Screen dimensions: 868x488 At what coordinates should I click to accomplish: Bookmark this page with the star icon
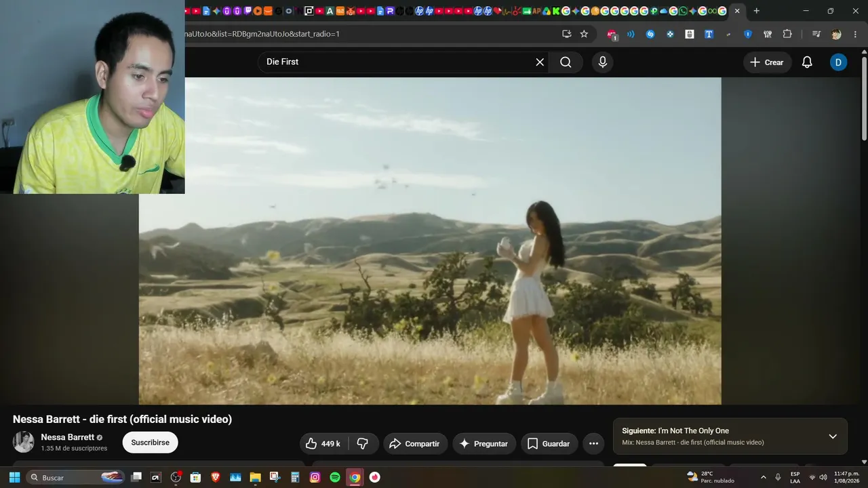(x=584, y=34)
